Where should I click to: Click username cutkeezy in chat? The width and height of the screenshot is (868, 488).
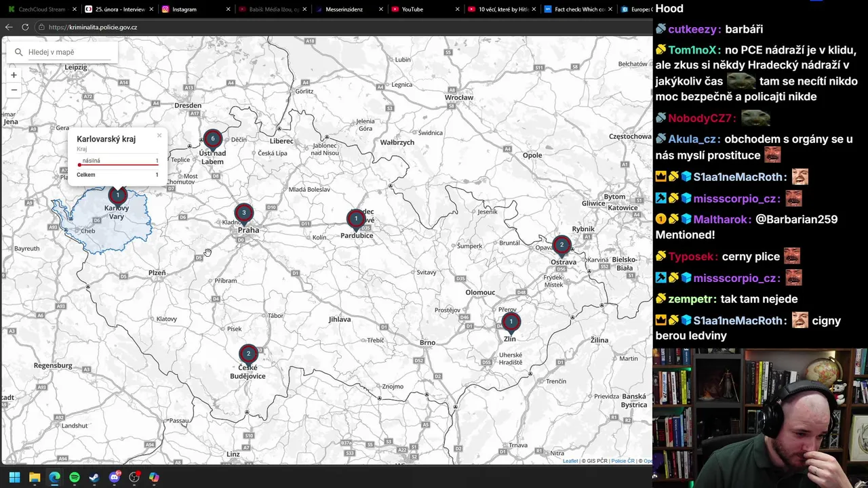click(x=692, y=29)
